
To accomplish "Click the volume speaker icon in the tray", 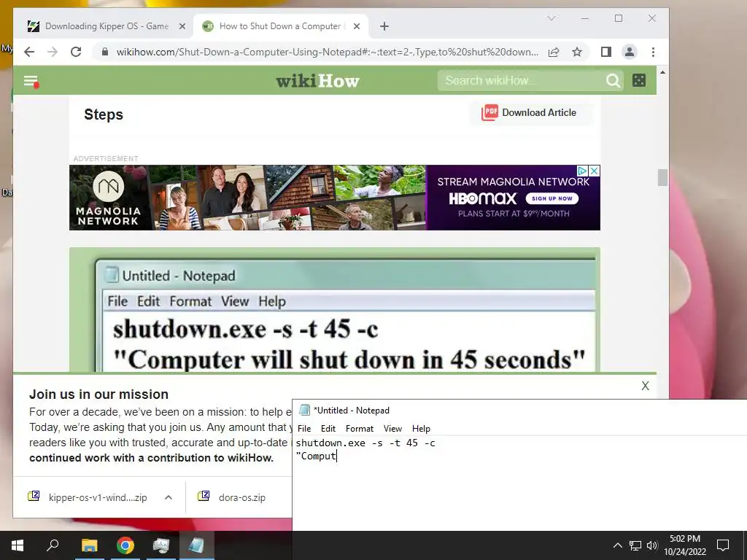I will pos(652,545).
